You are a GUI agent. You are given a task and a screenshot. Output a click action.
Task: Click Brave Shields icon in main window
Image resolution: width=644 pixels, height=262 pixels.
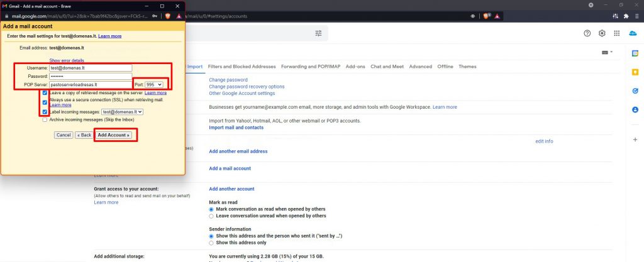click(486, 16)
